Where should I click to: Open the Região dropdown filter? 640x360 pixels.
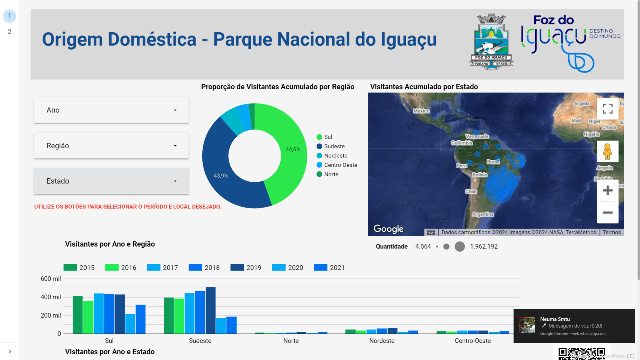(x=111, y=146)
